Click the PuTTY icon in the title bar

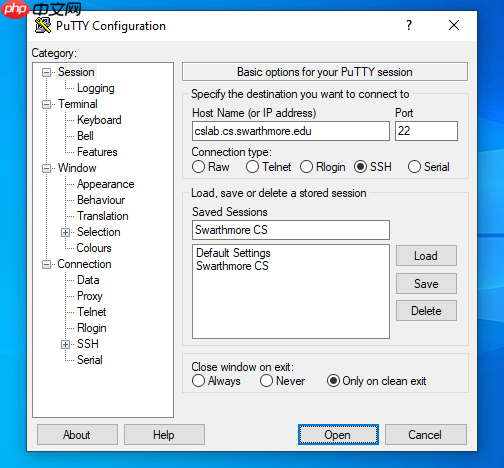point(43,25)
